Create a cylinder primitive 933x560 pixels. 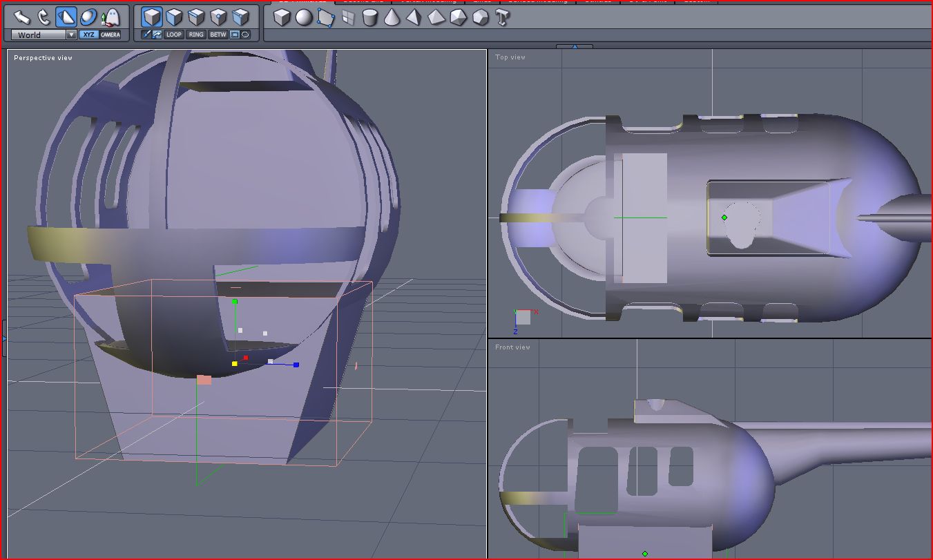tap(370, 17)
